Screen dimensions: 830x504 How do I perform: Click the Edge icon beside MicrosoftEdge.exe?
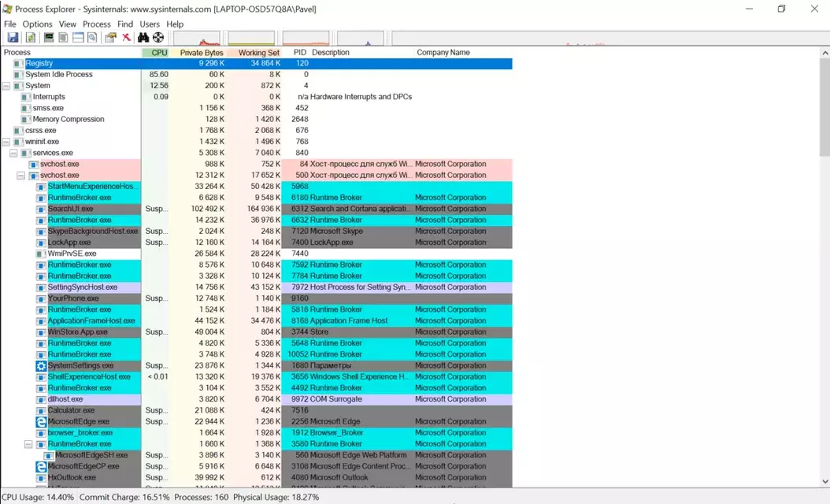click(x=41, y=422)
